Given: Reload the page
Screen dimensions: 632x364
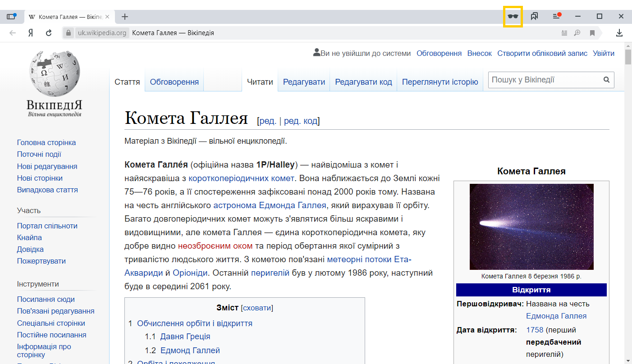Looking at the screenshot, I should point(49,33).
